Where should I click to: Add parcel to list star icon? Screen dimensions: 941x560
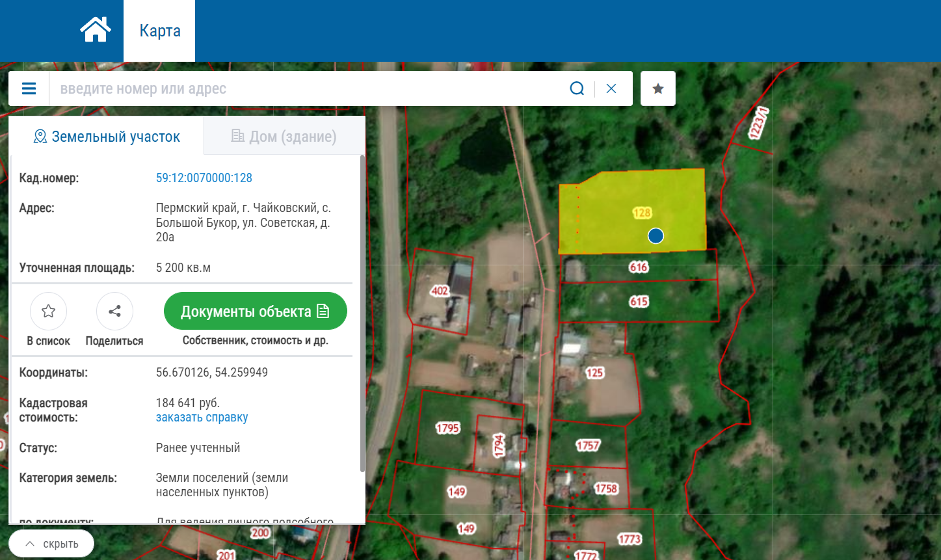[49, 312]
